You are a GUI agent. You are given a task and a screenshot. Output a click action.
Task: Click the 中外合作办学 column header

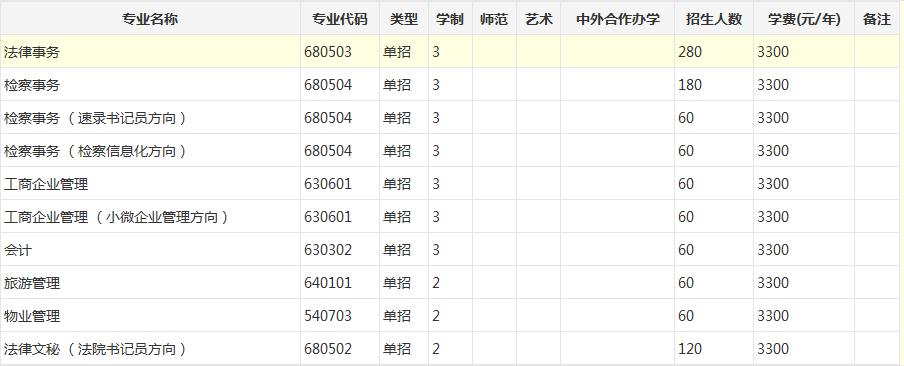click(x=617, y=19)
